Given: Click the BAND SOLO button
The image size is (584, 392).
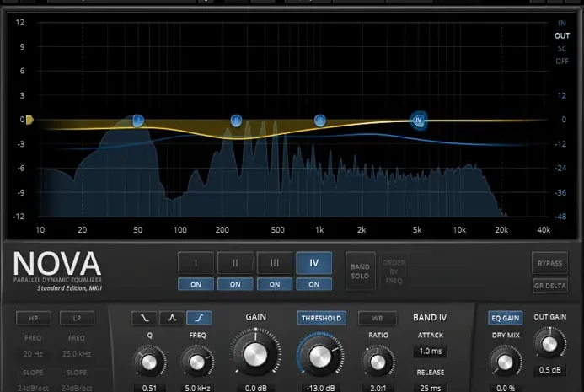Looking at the screenshot, I should click(360, 271).
